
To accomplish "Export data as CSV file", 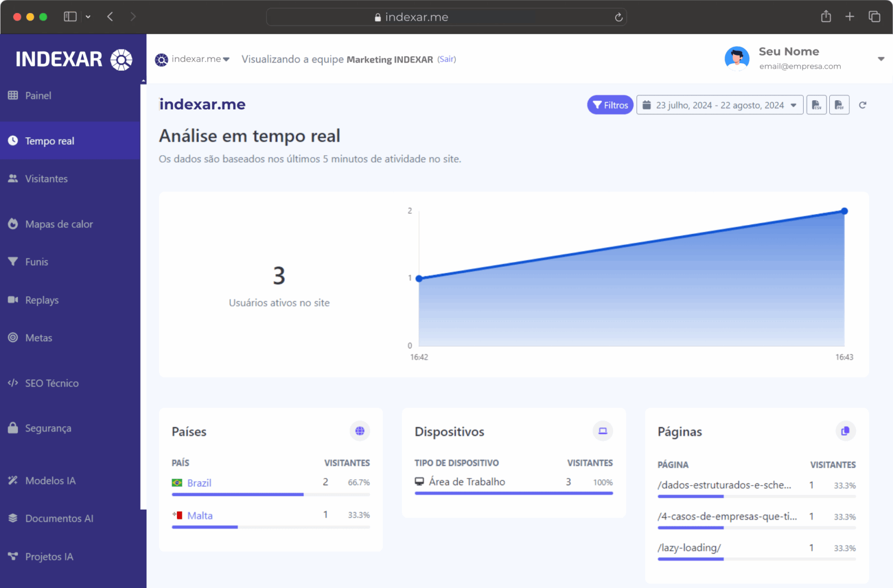I will coord(816,105).
